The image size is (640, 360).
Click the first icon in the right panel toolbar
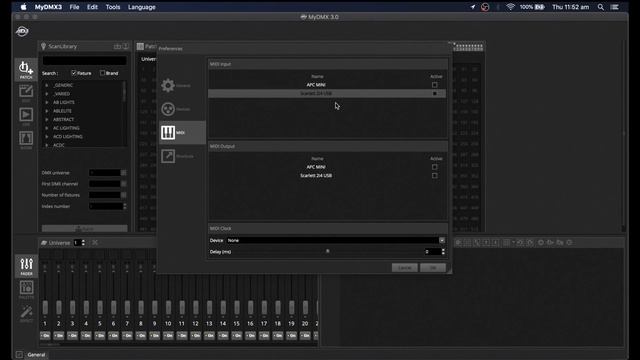pos(458,242)
